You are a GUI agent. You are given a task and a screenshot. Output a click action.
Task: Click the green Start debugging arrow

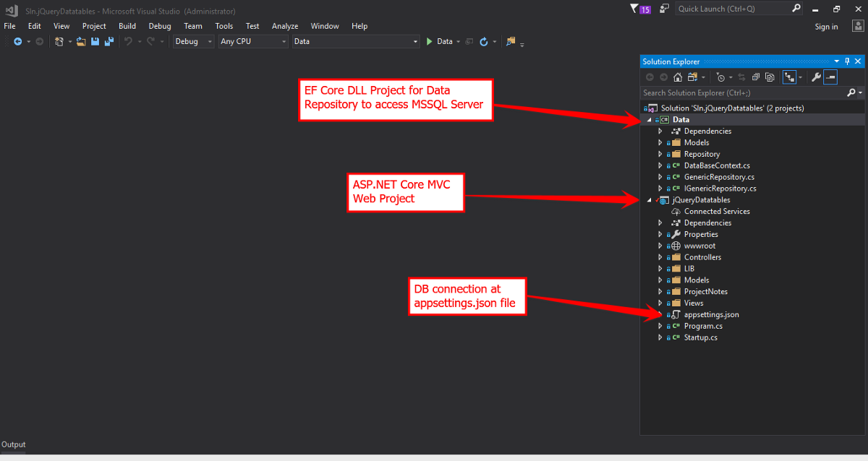[430, 41]
